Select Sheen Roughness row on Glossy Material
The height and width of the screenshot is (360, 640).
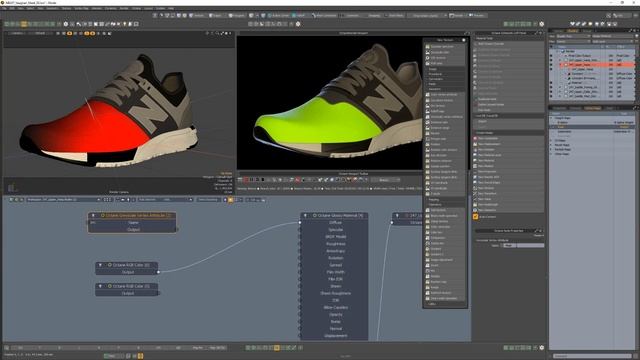pos(335,293)
